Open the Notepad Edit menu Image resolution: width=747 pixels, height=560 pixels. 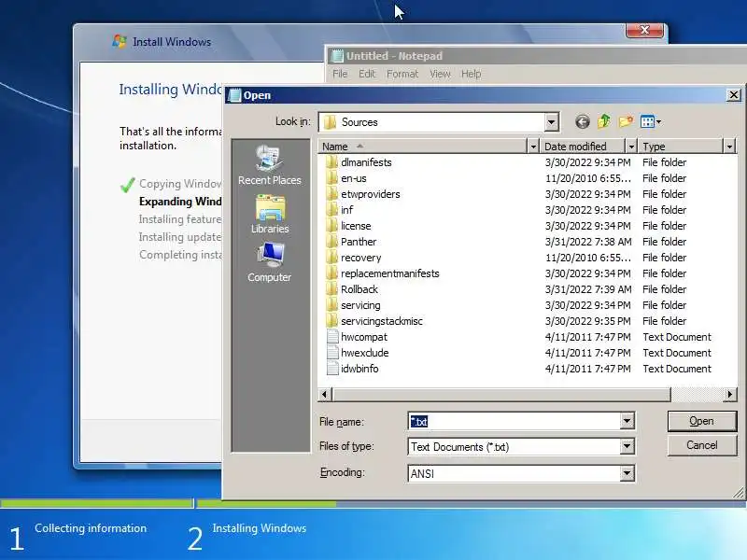tap(367, 74)
